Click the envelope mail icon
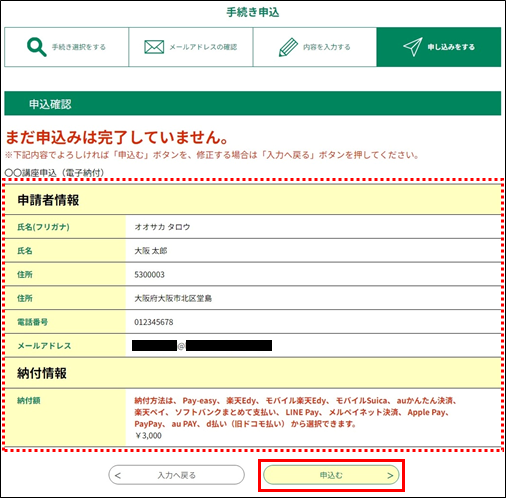The height and width of the screenshot is (498, 506). click(x=154, y=47)
